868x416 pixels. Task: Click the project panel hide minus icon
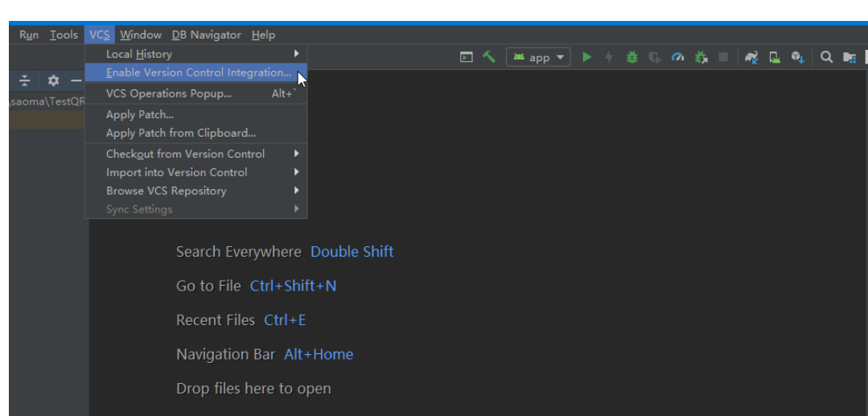click(76, 81)
